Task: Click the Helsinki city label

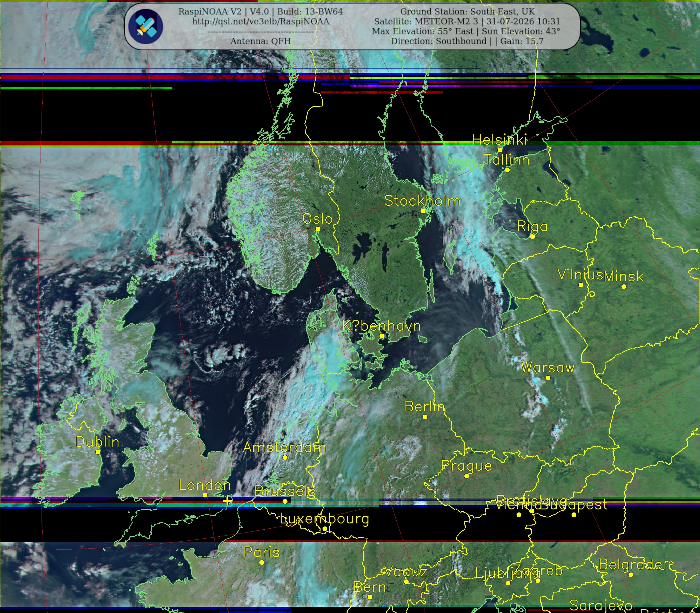Action: coord(500,139)
